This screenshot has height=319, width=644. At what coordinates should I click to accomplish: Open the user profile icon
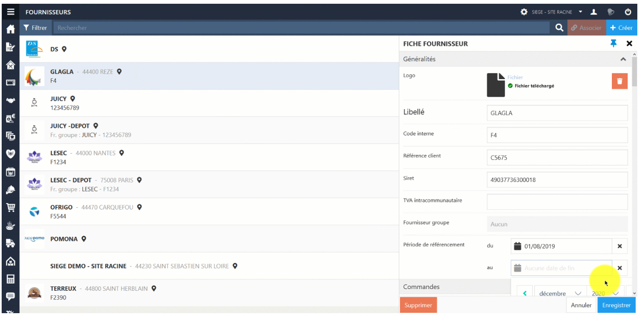[x=594, y=12]
